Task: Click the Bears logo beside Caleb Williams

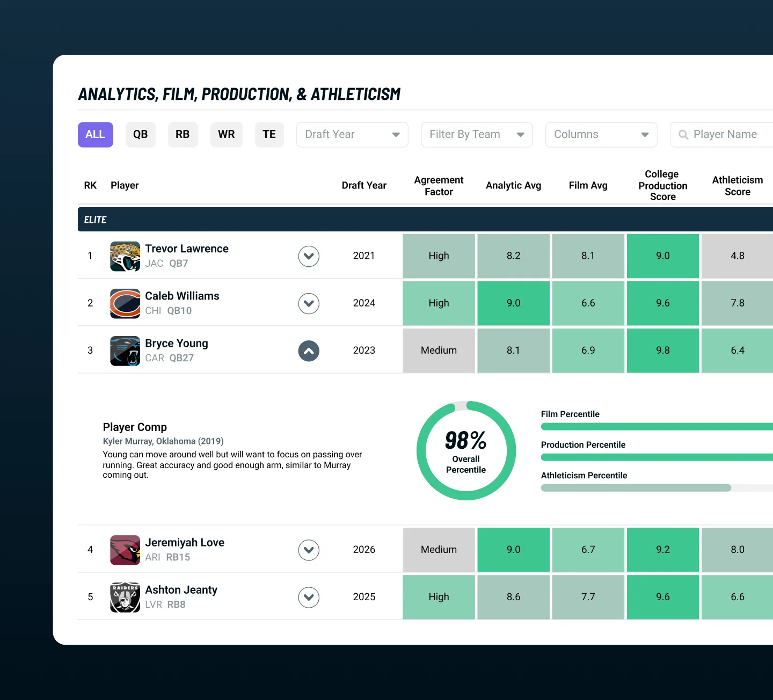Action: (125, 303)
